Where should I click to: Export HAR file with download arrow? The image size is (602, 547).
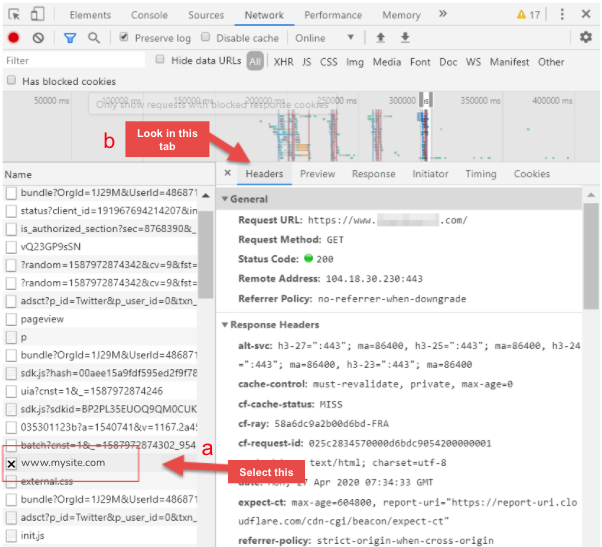405,38
